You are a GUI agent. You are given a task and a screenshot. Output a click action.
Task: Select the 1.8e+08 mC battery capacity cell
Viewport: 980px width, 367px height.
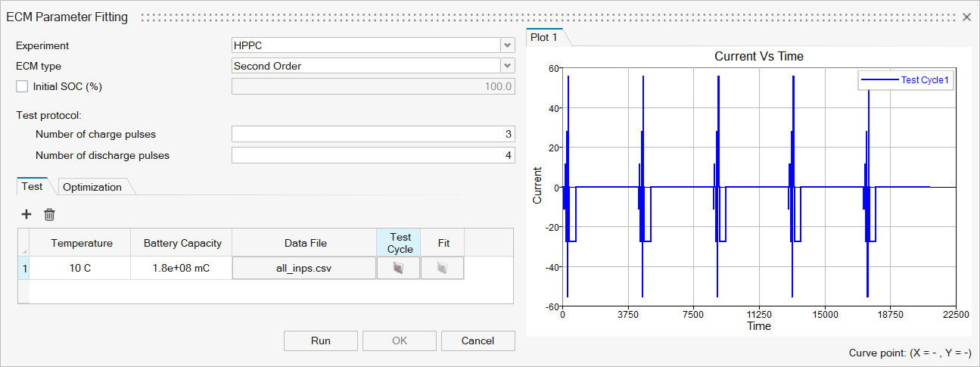182,268
